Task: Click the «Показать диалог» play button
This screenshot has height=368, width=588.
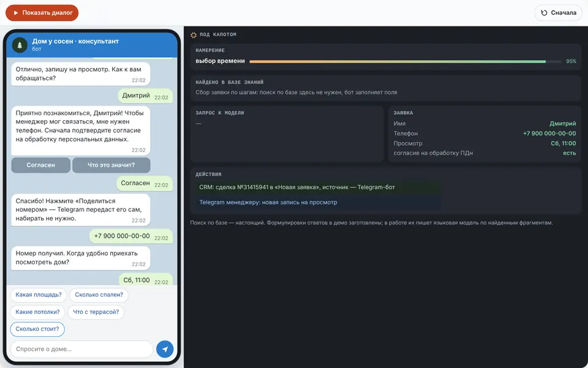Action: [x=42, y=13]
